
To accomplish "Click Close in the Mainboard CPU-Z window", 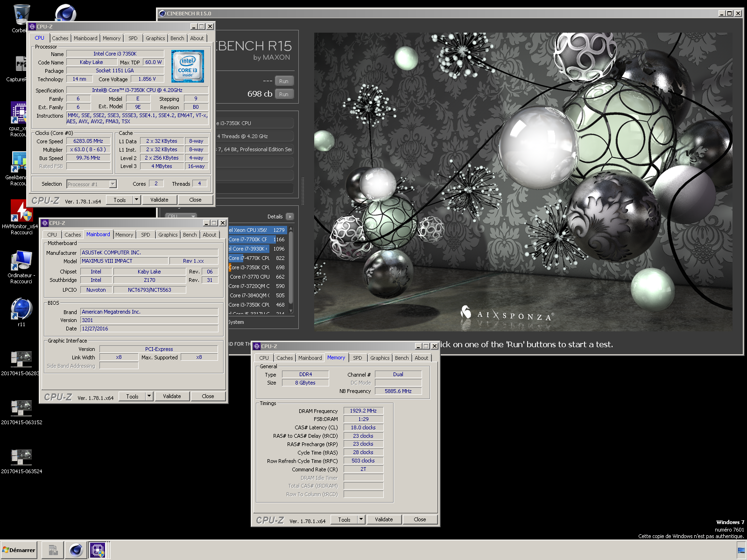I will pyautogui.click(x=208, y=396).
